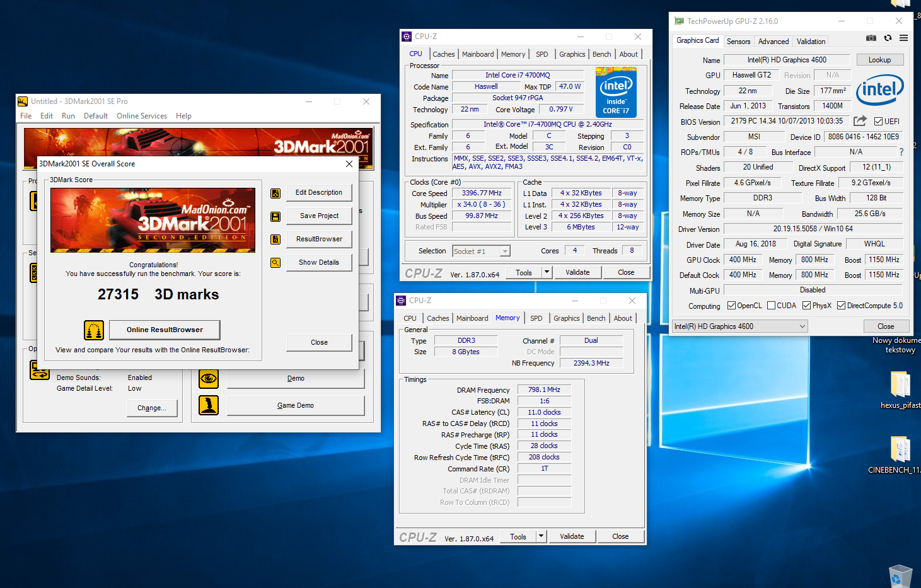
Task: Open the Help menu in 3DMark2001
Action: click(x=183, y=116)
